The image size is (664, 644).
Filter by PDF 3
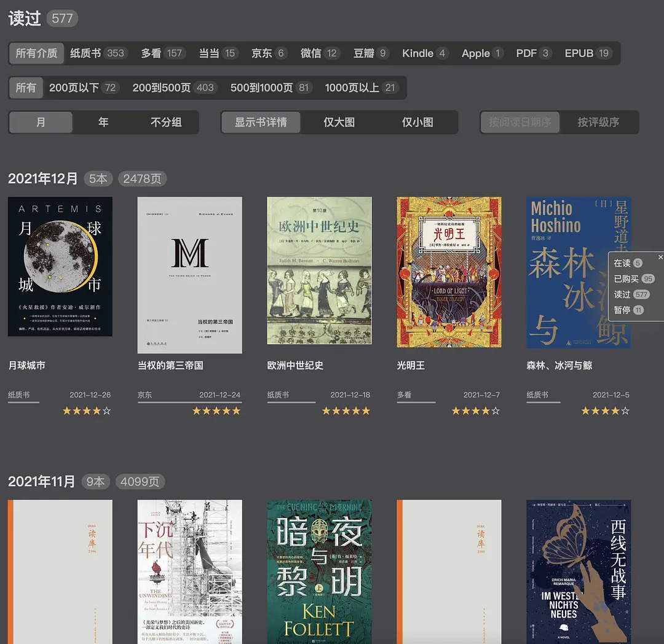[534, 53]
